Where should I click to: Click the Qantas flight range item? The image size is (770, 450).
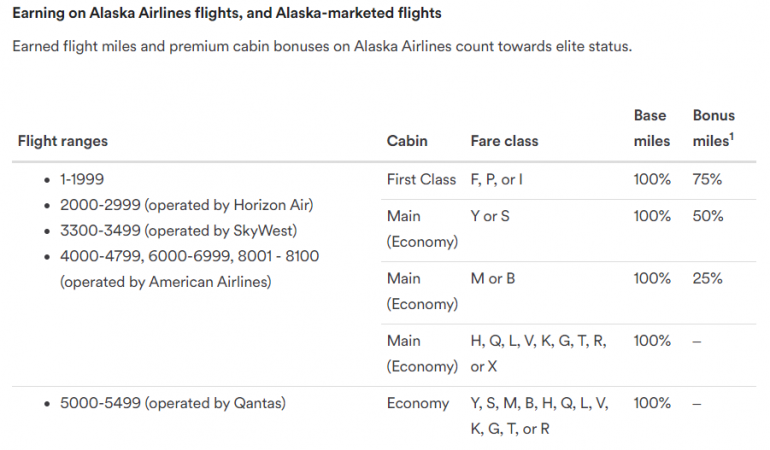click(x=173, y=403)
